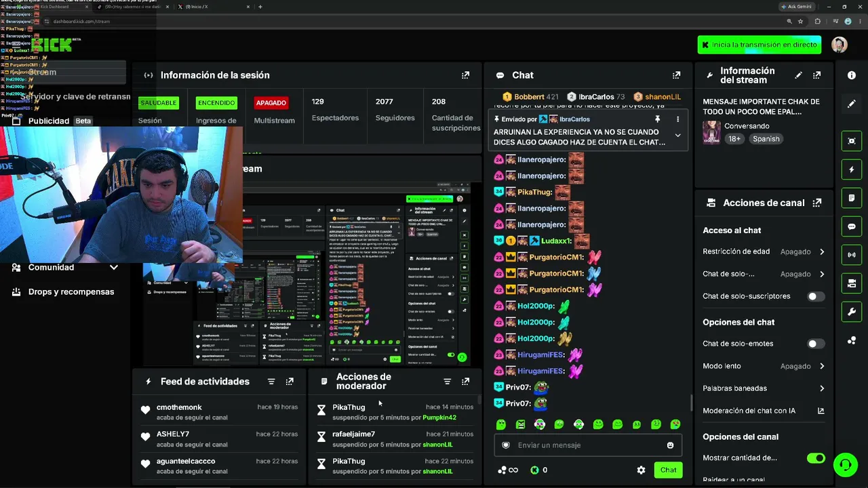Toggle Chat de solo-emotes switch
This screenshot has width=868, height=488.
point(816,344)
